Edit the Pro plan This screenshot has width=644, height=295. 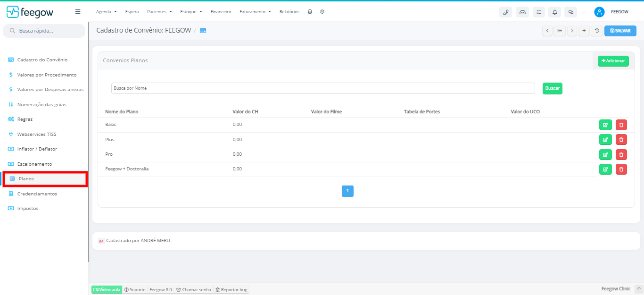605,154
